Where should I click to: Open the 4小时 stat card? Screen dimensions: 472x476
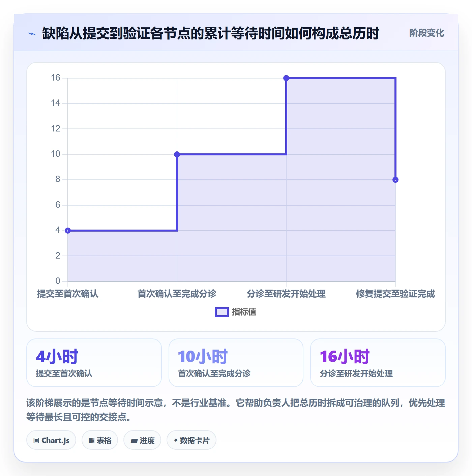[x=94, y=363]
